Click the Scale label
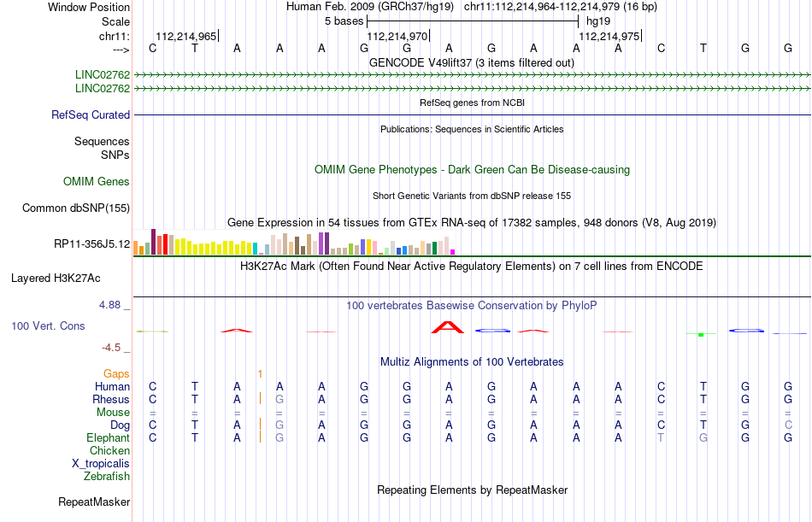The height and width of the screenshot is (522, 812). pyautogui.click(x=116, y=21)
